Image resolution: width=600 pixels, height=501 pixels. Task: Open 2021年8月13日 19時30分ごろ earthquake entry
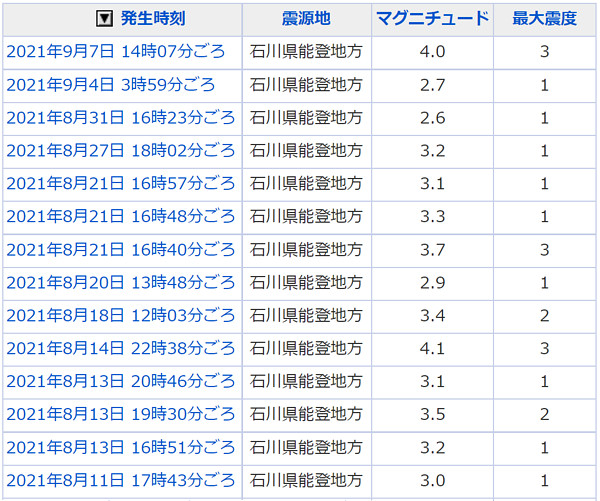121,415
